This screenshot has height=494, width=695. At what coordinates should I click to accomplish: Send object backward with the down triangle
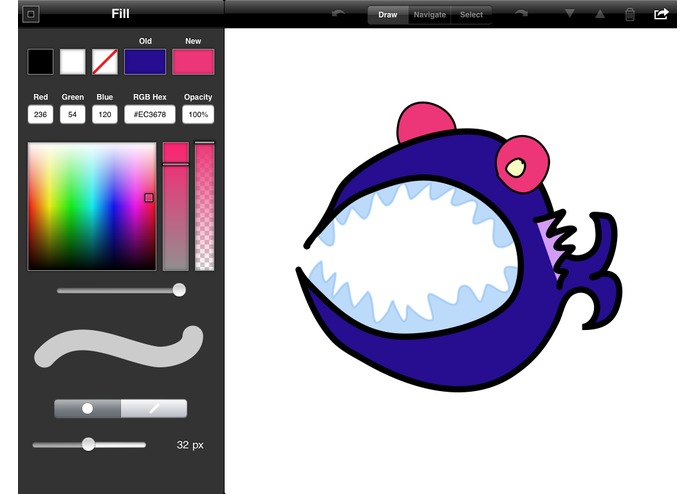click(x=570, y=14)
